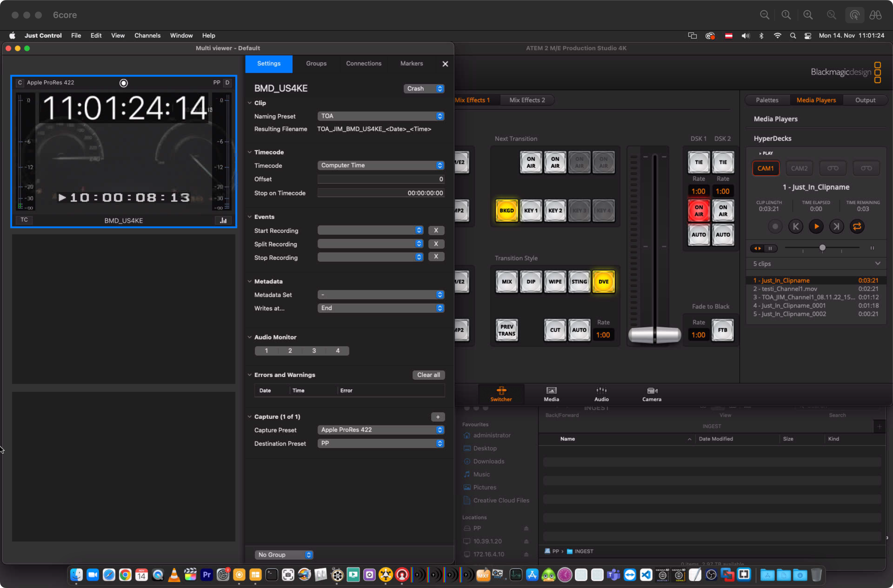Switch to the Groups tab

tap(316, 63)
